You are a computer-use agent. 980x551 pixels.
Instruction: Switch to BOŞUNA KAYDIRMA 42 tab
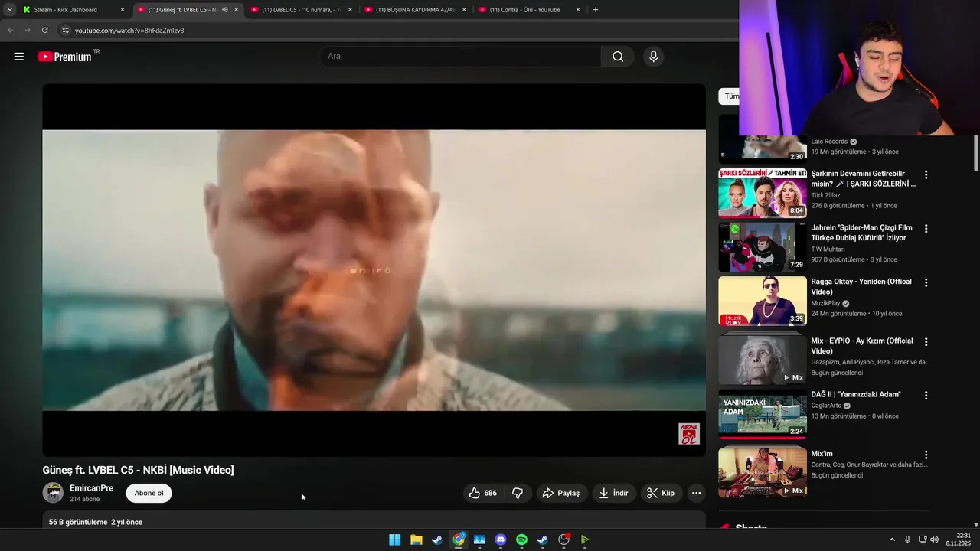coord(416,10)
